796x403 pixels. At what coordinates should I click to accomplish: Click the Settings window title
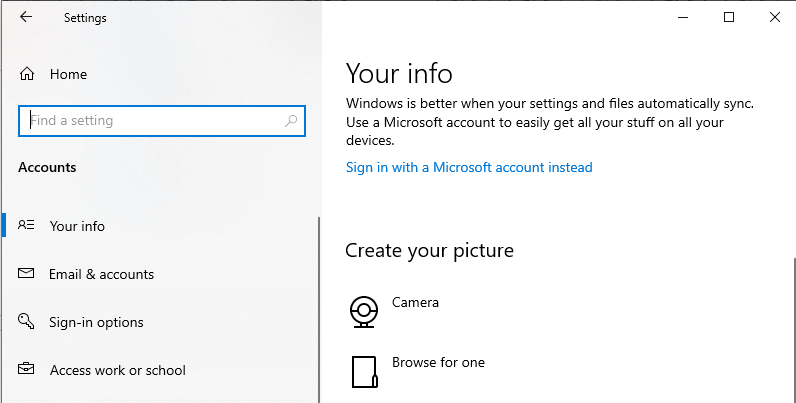[x=85, y=18]
